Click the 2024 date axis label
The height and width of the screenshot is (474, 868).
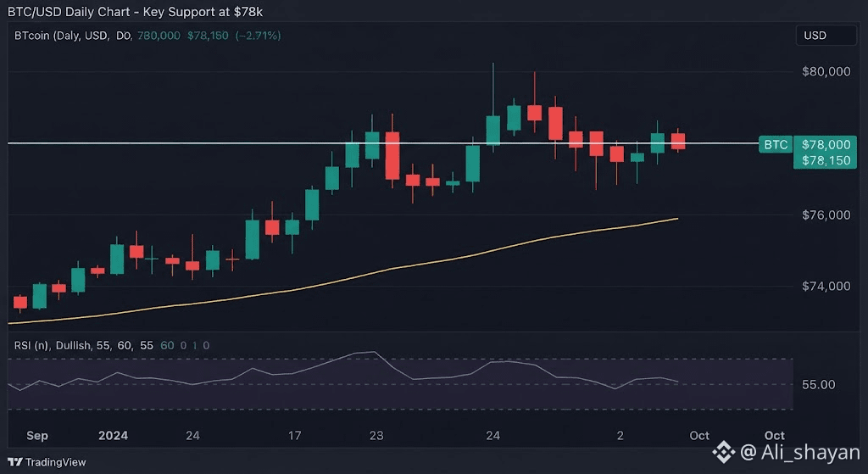(113, 436)
